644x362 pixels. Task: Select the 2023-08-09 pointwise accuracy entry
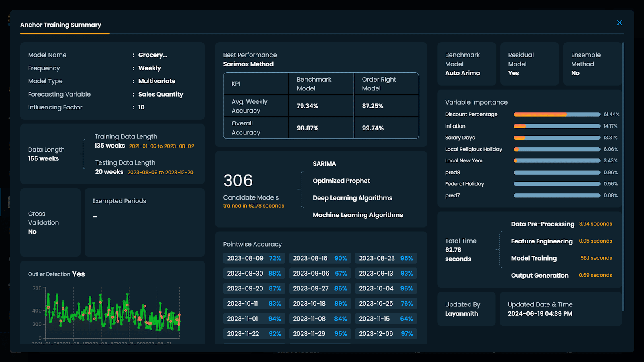(254, 258)
